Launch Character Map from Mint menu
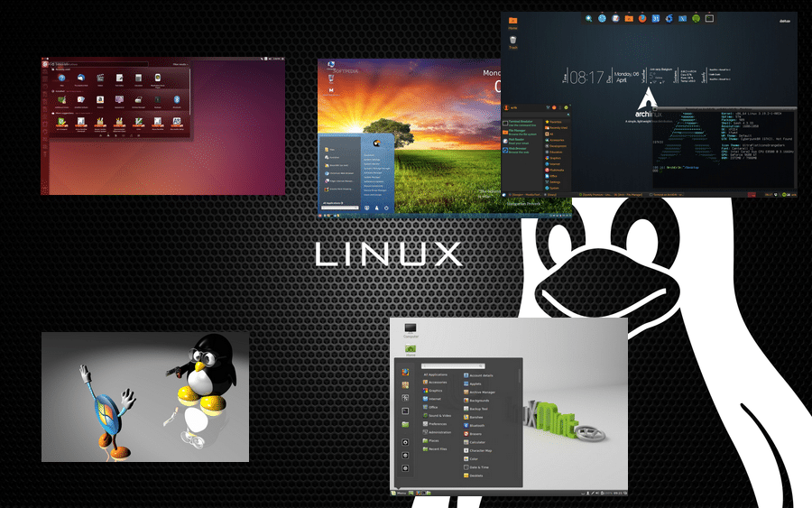The width and height of the screenshot is (812, 508). (478, 450)
